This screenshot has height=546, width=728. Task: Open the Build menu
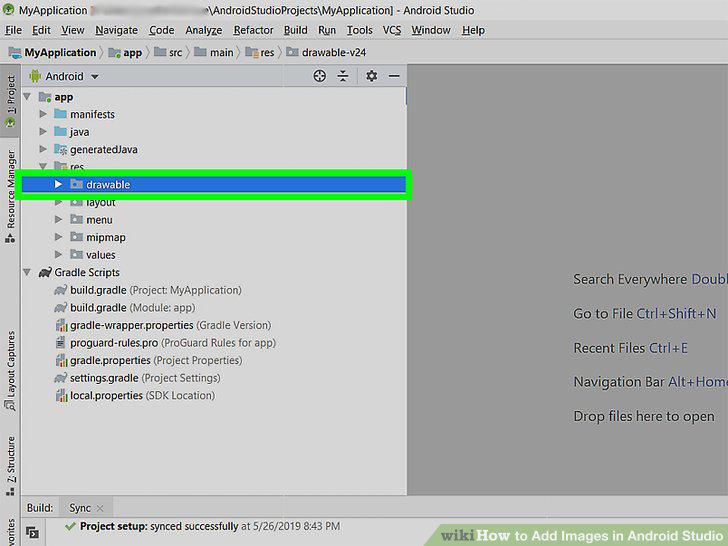tap(296, 30)
